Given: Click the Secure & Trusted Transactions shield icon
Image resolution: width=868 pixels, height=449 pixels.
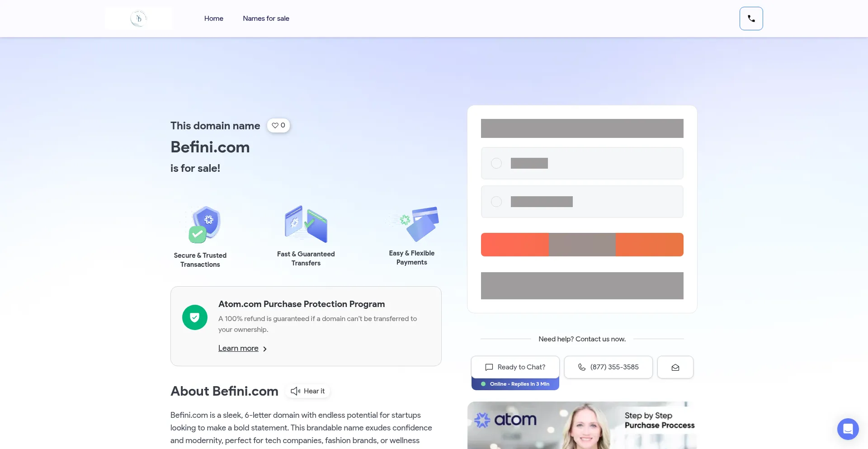Looking at the screenshot, I should click(x=204, y=224).
